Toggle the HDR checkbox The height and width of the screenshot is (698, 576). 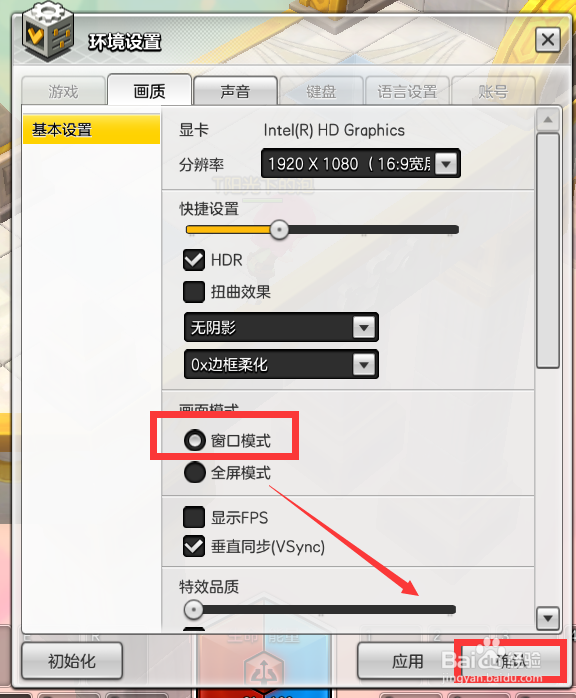194,260
